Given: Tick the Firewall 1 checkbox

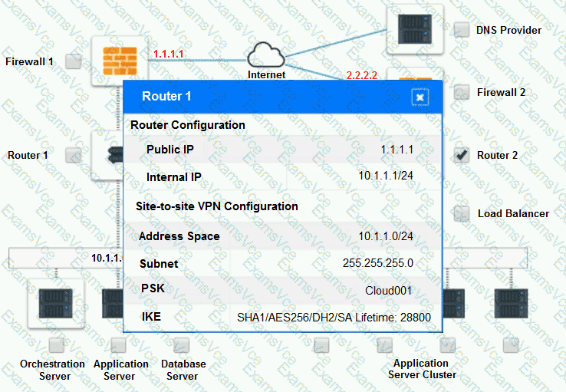Looking at the screenshot, I should [x=73, y=62].
